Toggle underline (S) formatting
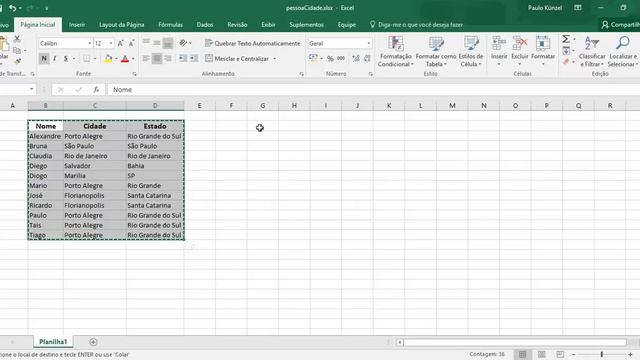This screenshot has width=640, height=360. click(x=66, y=59)
